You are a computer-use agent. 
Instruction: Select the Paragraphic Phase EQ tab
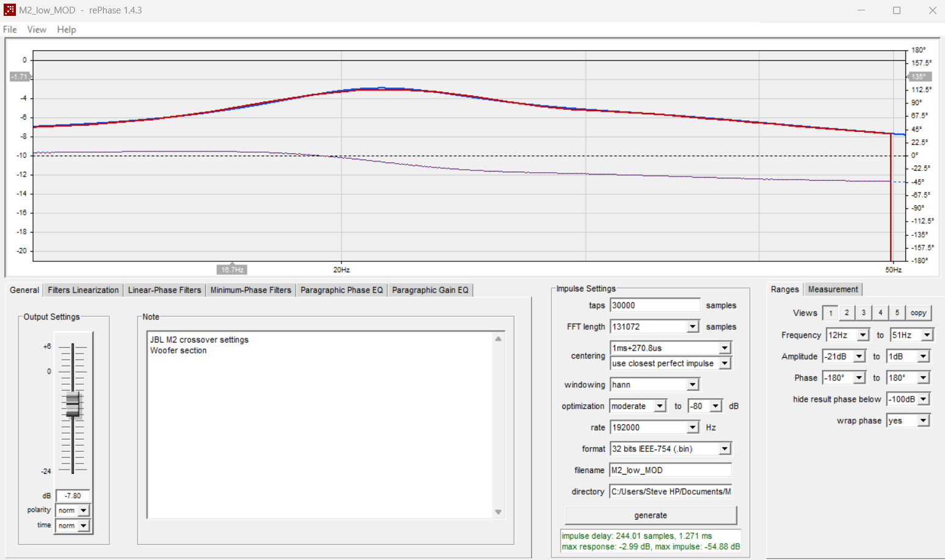coord(341,290)
